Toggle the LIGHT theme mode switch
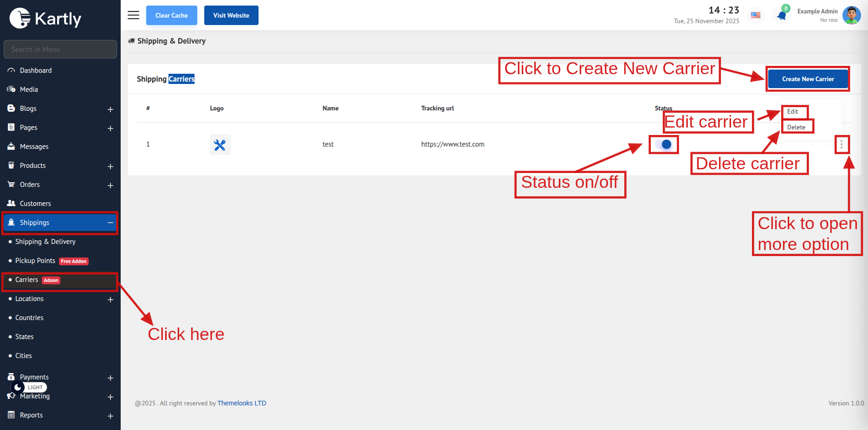The height and width of the screenshot is (430, 868). (x=29, y=387)
